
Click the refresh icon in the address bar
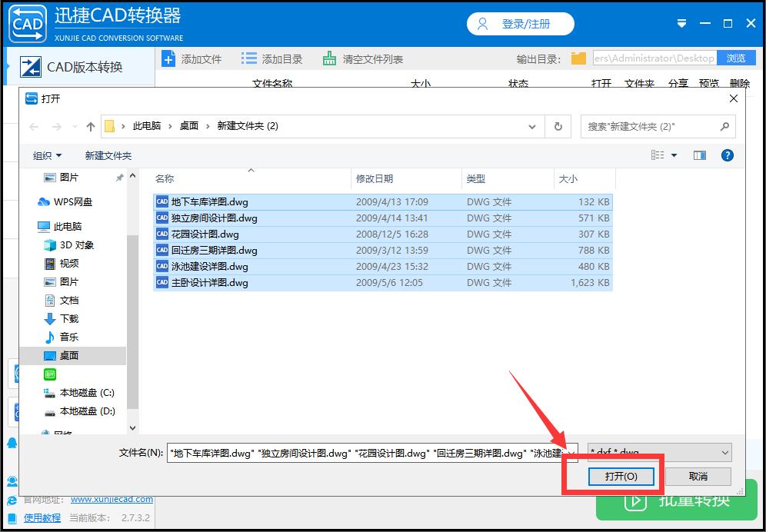558,126
